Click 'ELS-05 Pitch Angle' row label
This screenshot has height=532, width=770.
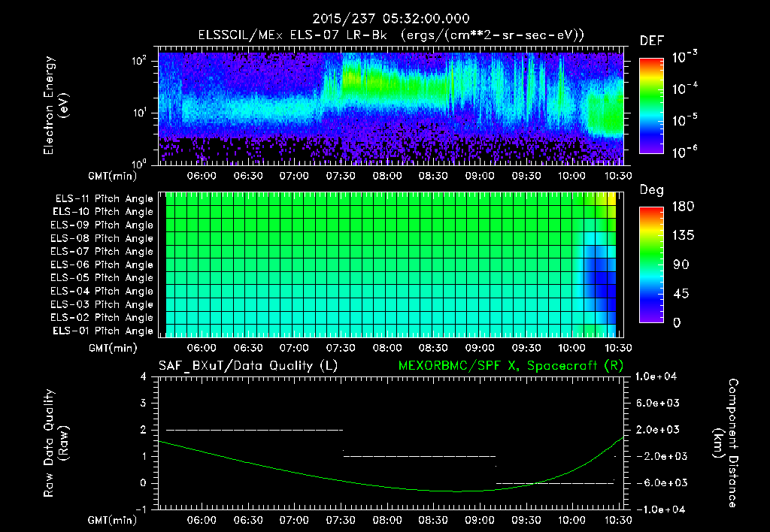tap(102, 278)
